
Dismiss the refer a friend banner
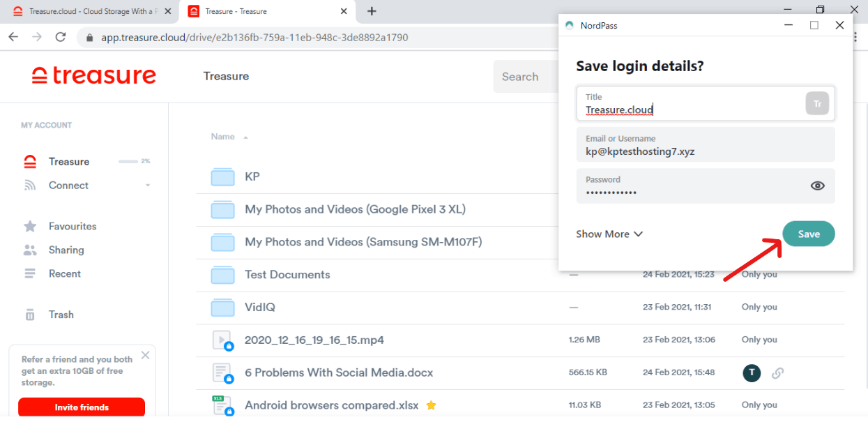coord(145,355)
